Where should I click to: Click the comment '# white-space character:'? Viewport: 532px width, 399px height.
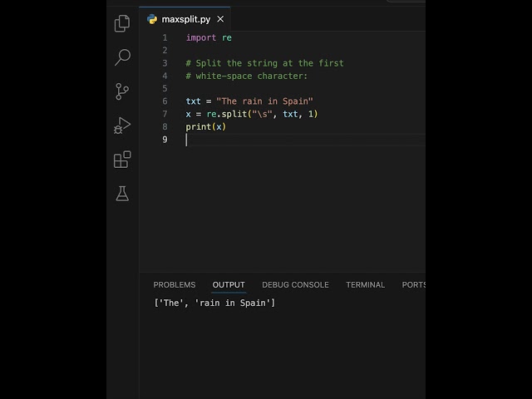247,76
